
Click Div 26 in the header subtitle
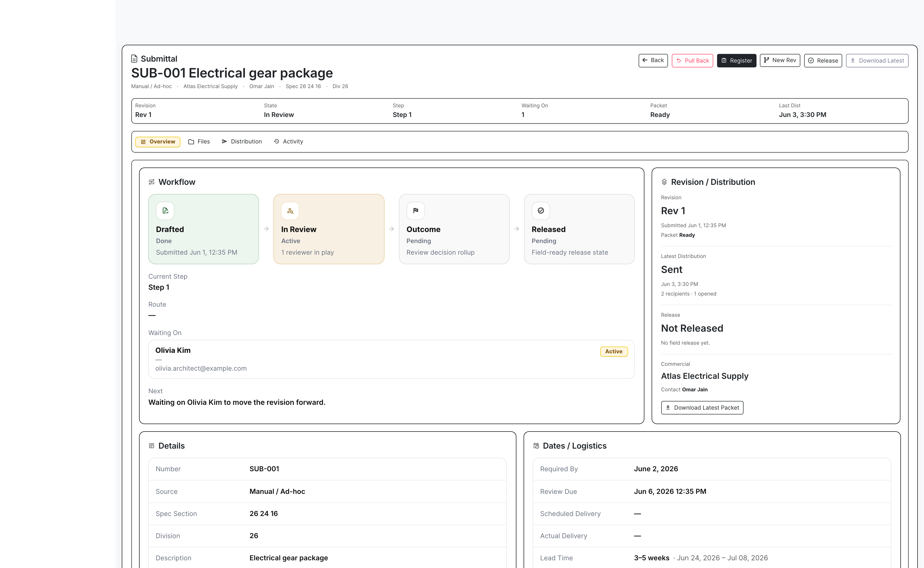pos(340,86)
